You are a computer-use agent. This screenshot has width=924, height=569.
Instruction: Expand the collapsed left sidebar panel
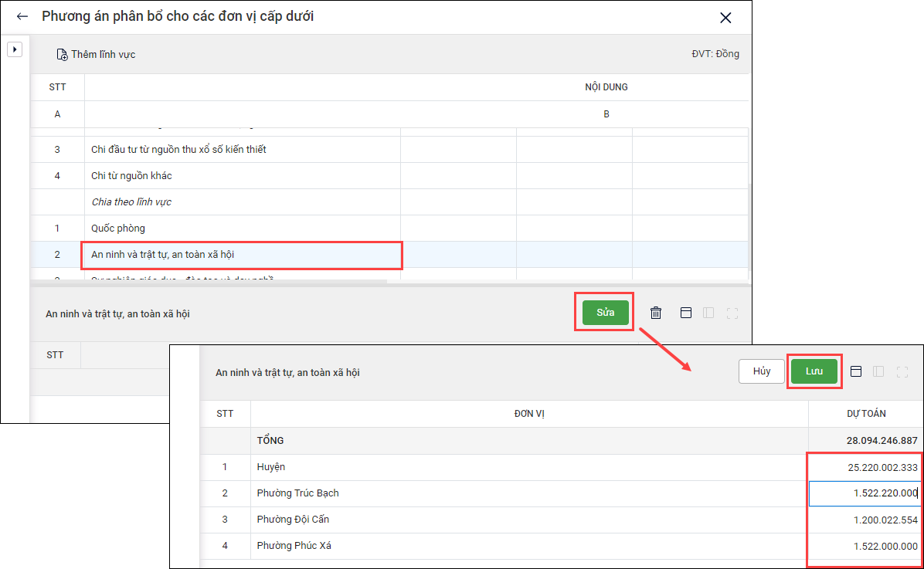tap(15, 49)
